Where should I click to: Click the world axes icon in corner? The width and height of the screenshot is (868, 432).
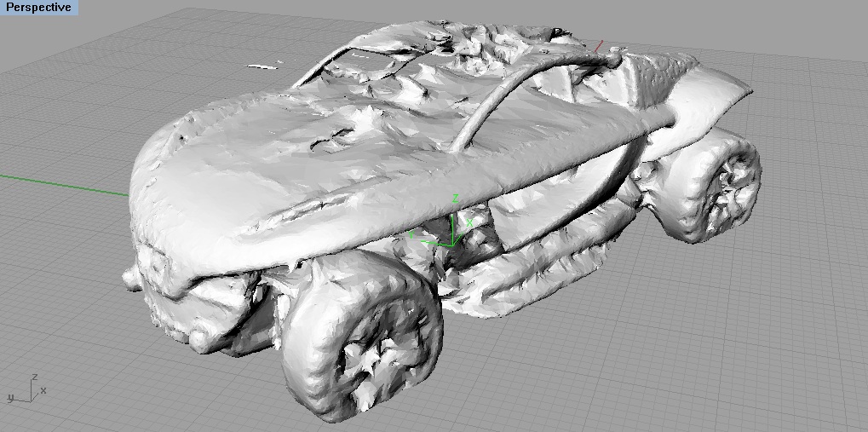click(26, 389)
